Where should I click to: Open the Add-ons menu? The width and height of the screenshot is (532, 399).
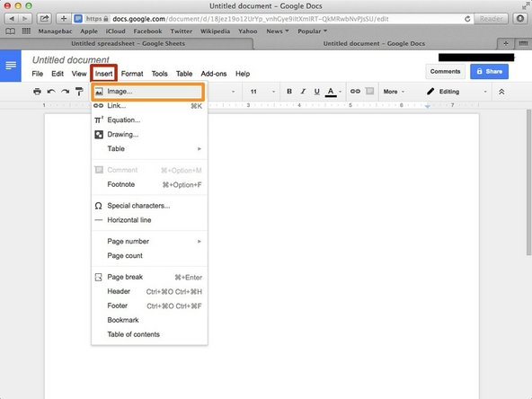pos(214,74)
